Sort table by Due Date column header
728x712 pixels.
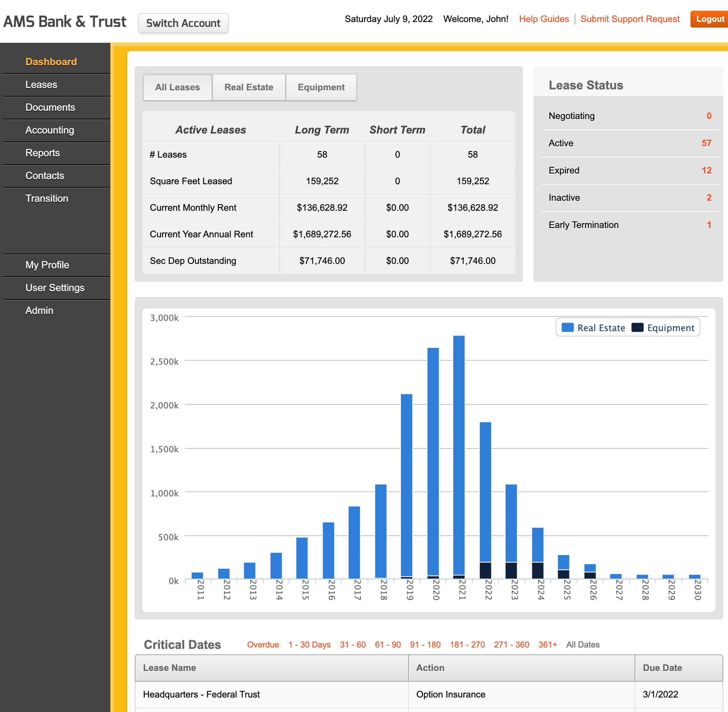click(x=662, y=668)
